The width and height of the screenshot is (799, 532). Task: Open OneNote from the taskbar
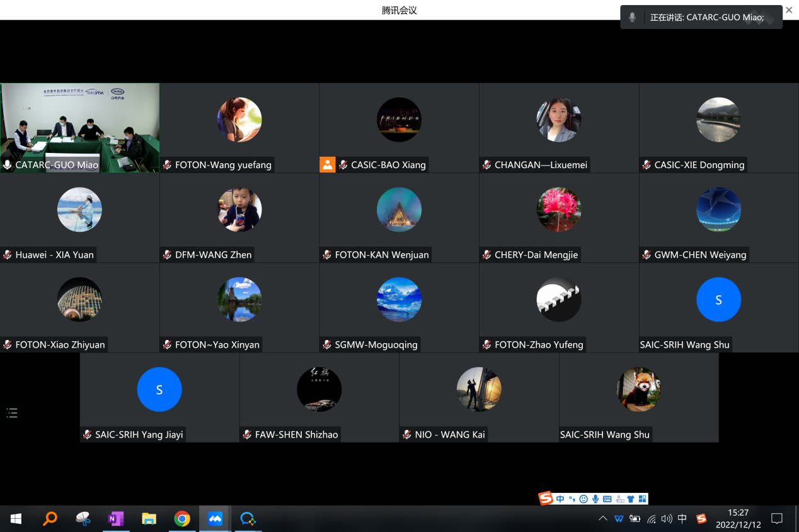tap(115, 519)
